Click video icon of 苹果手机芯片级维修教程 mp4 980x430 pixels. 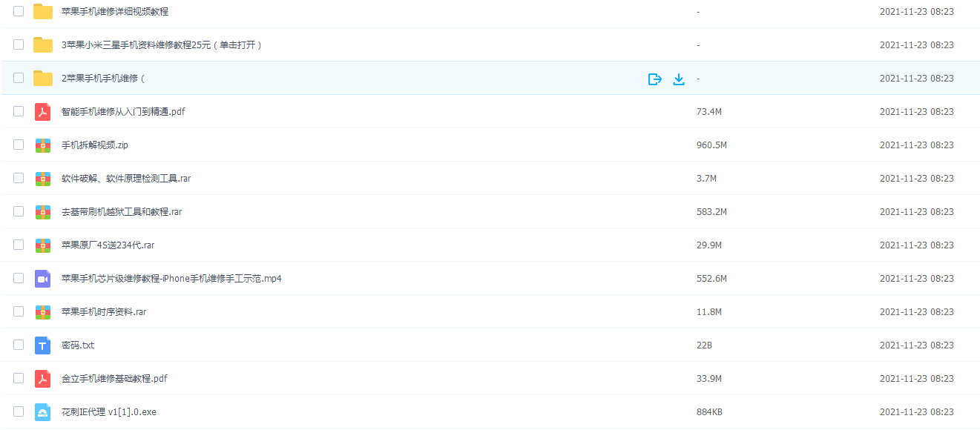point(43,279)
